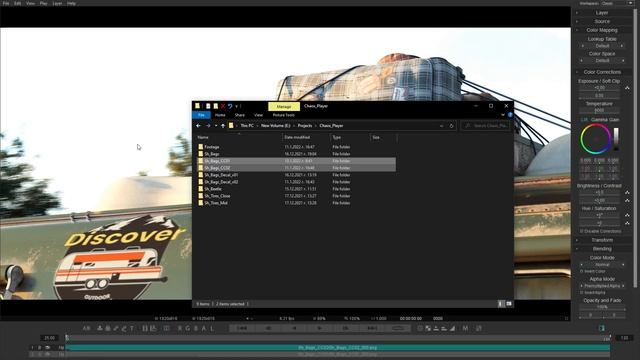Select the text tool T in bottom toolbar
Image resolution: width=640 pixels, height=360 pixels.
132,328
